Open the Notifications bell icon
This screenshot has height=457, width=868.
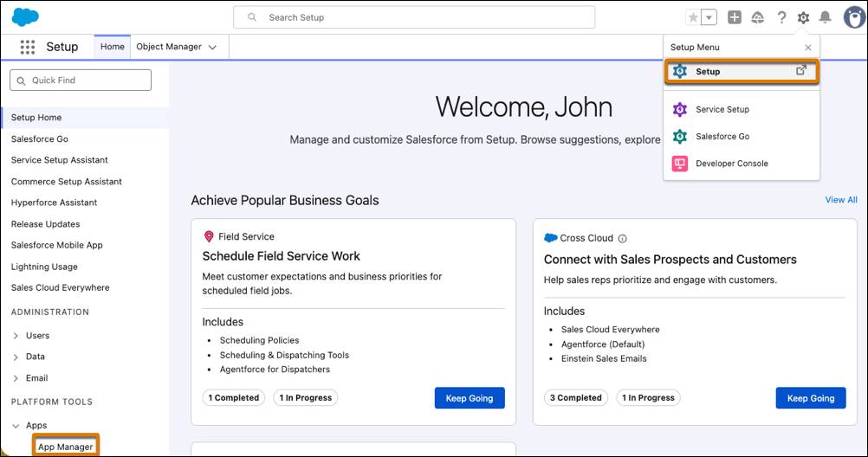click(x=826, y=17)
